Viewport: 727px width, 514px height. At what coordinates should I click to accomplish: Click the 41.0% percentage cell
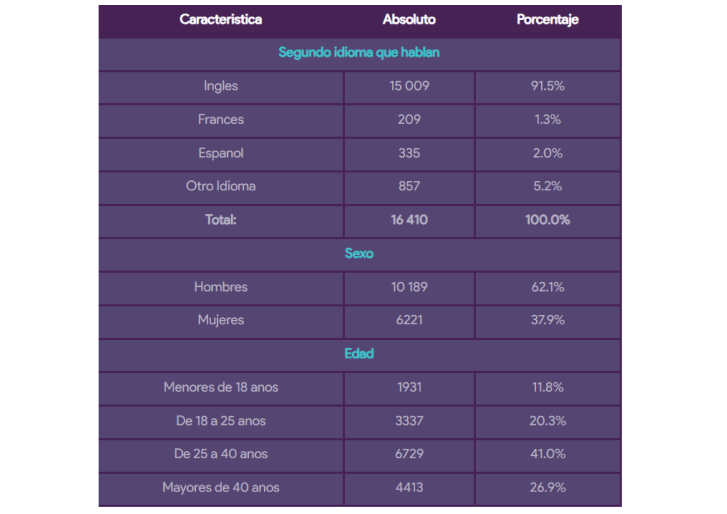tap(547, 454)
